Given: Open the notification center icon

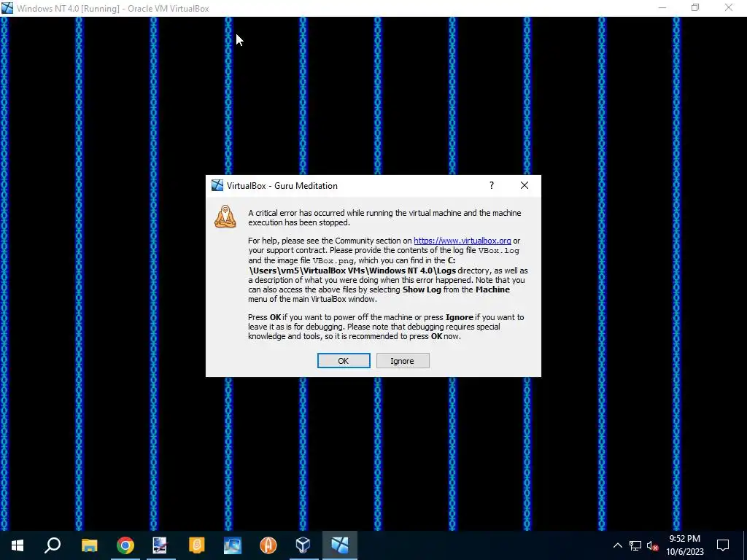Looking at the screenshot, I should [x=723, y=545].
